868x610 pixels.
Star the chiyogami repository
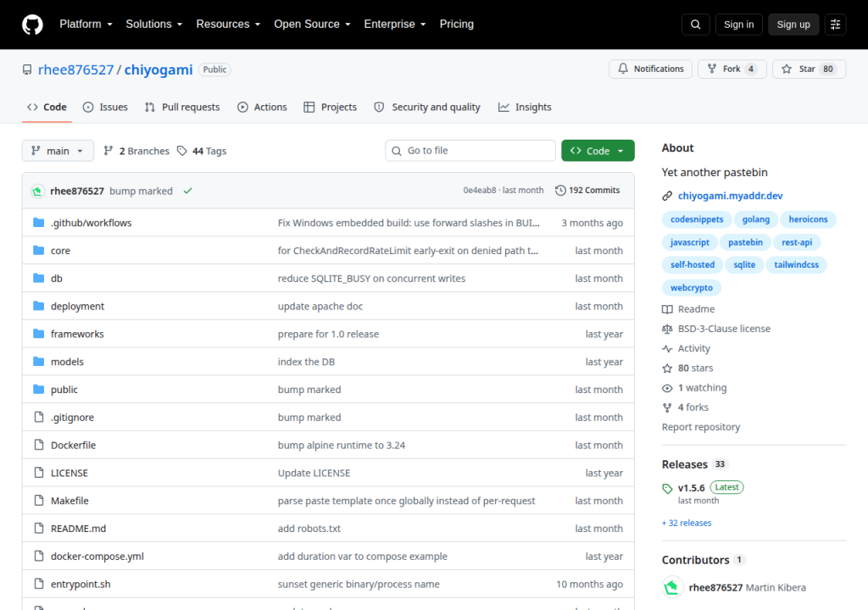809,69
